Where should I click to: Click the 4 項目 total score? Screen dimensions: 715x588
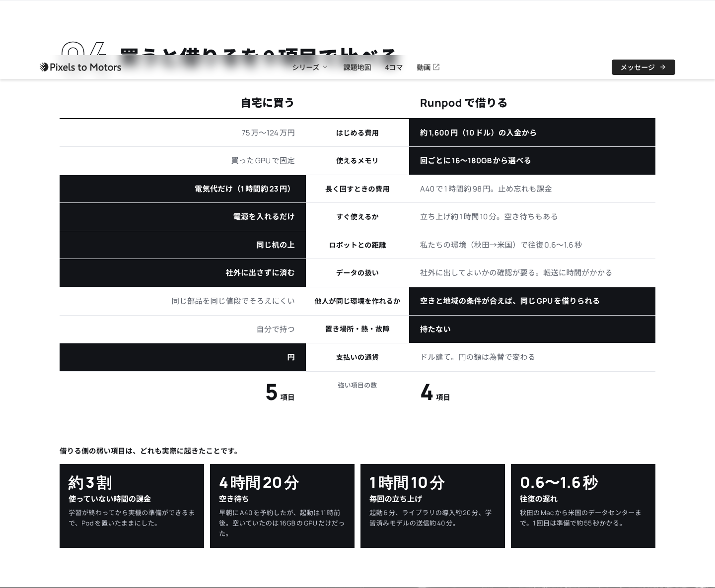435,392
